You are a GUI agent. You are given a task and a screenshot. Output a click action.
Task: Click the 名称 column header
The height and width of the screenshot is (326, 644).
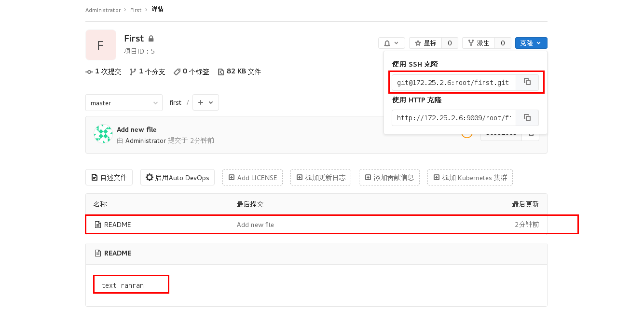(100, 204)
